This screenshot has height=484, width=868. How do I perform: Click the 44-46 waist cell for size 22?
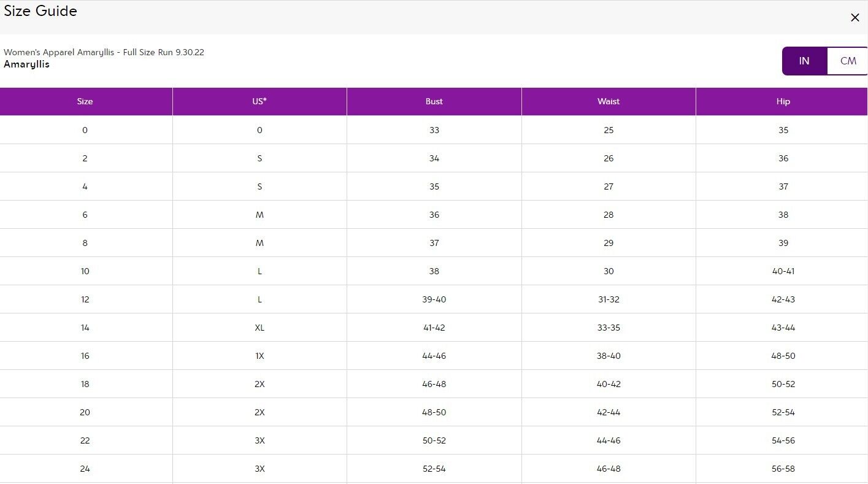[609, 440]
